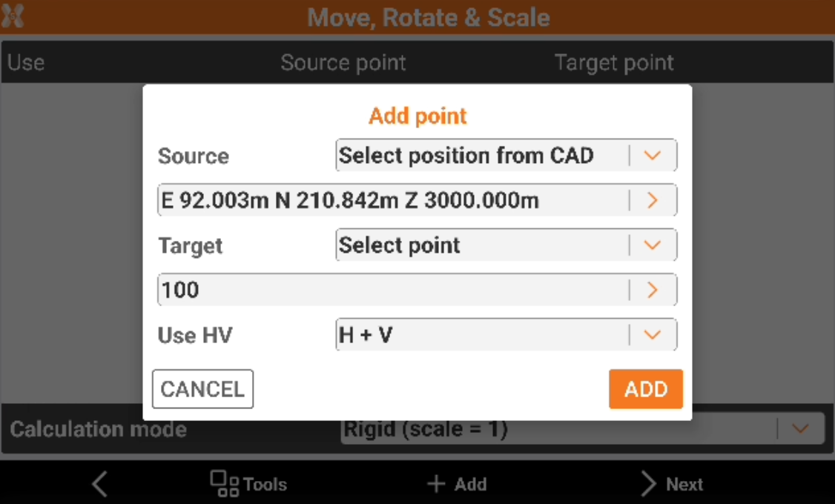Image resolution: width=835 pixels, height=504 pixels.
Task: Select the 'Select position from CAD' combo box
Action: tap(482, 156)
